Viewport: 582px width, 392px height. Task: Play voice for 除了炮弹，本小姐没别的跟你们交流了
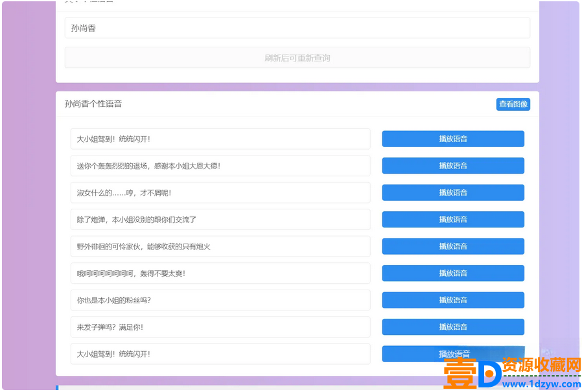[x=453, y=220]
